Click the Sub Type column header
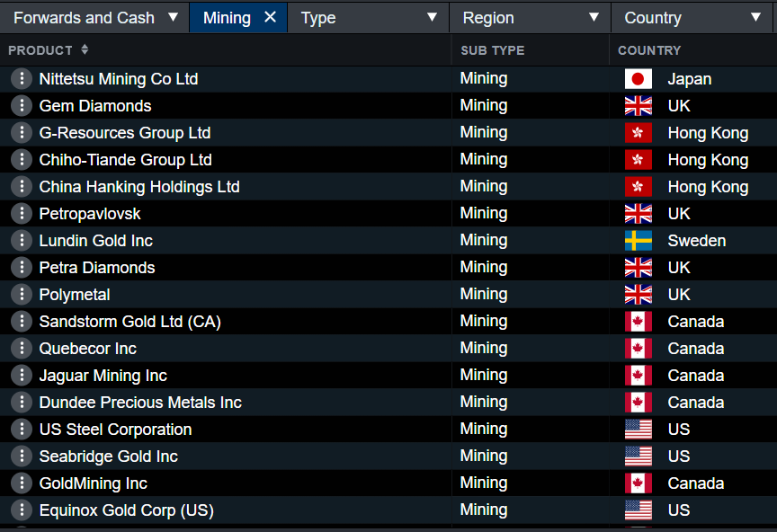The width and height of the screenshot is (777, 532). click(492, 50)
